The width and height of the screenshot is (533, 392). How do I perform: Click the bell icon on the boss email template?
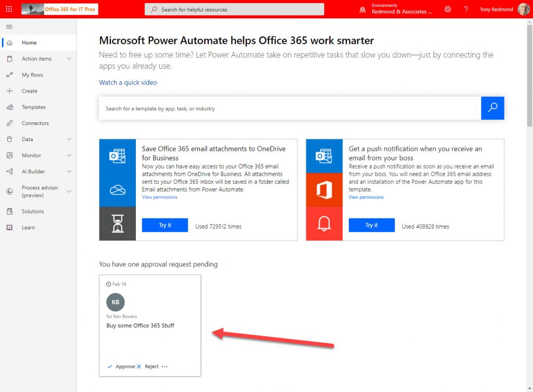(324, 223)
